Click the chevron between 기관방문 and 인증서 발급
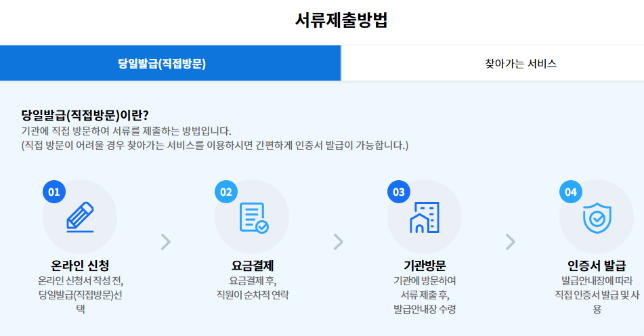This screenshot has width=644, height=336. pos(510,242)
